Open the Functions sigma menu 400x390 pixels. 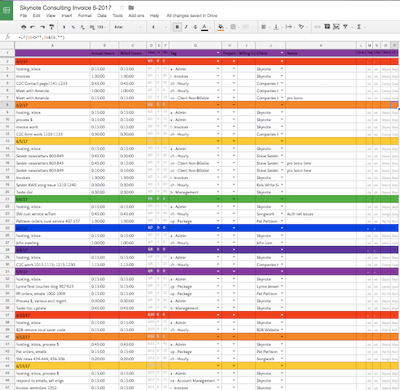360,27
